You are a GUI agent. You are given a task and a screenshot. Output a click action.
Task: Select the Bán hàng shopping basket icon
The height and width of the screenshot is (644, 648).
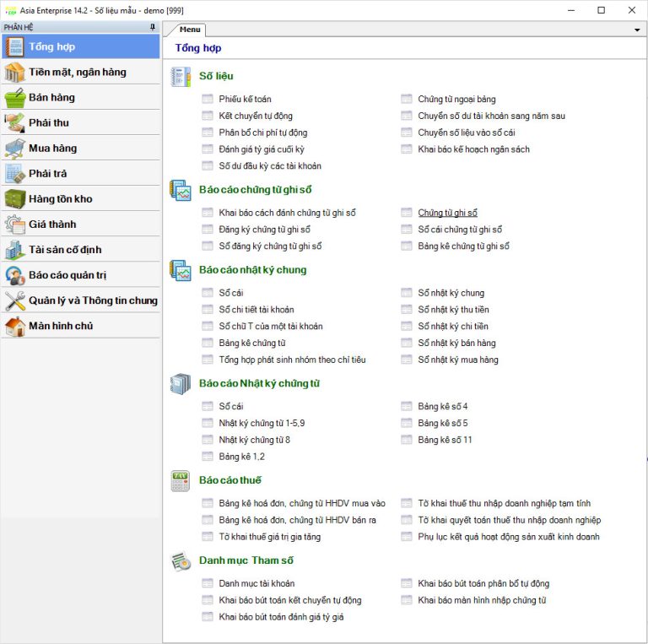click(x=14, y=98)
